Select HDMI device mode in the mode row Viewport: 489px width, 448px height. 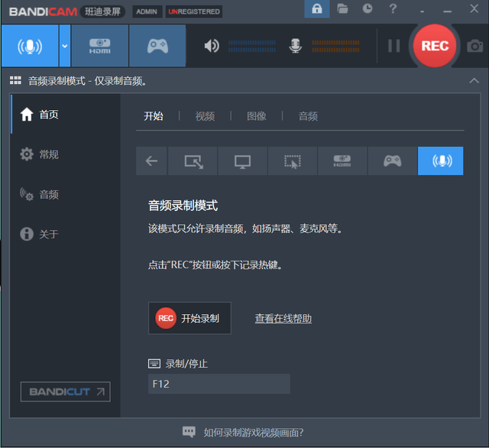(342, 161)
